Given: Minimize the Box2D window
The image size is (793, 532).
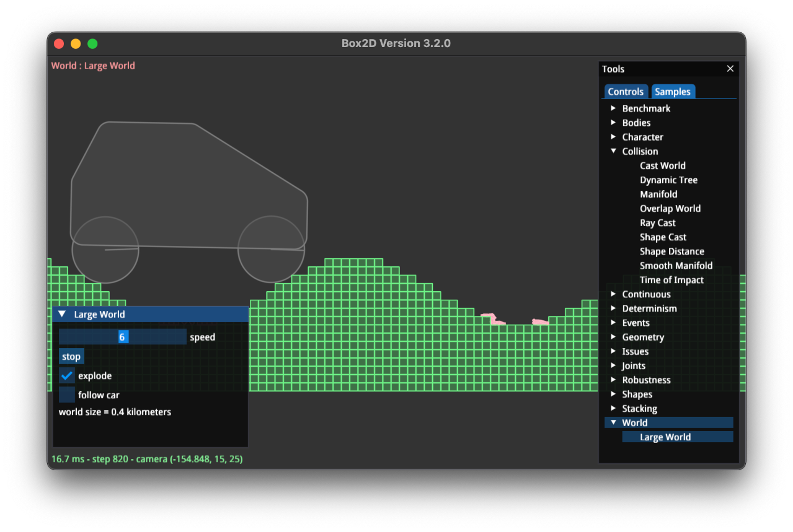Looking at the screenshot, I should [x=76, y=44].
